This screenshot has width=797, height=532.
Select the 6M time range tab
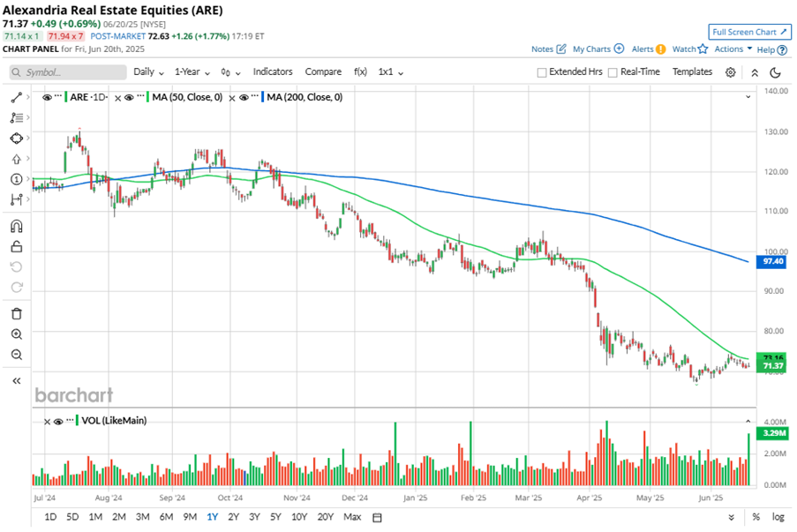pyautogui.click(x=166, y=517)
